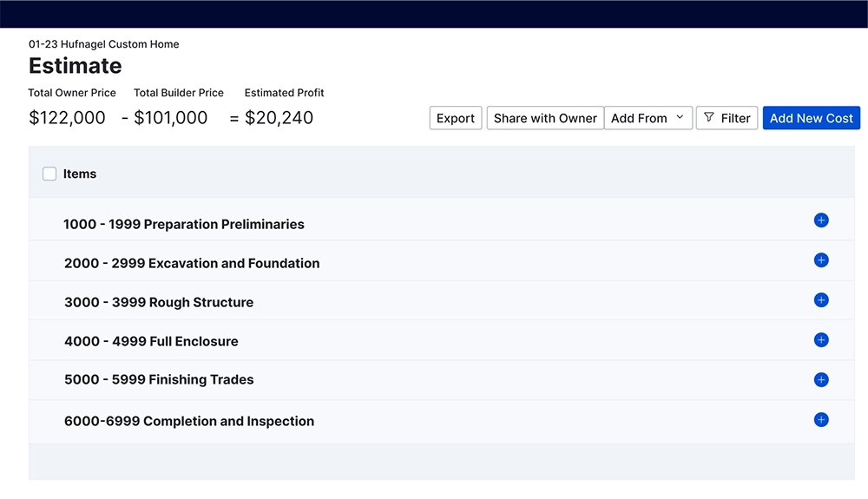Click the funnel icon on the Filter button
868x499 pixels.
click(x=708, y=117)
